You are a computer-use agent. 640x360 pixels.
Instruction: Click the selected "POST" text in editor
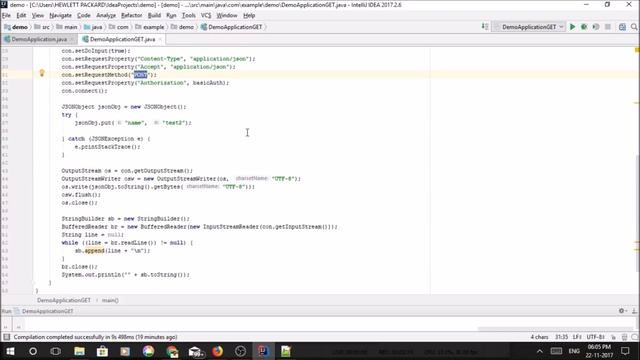pos(140,75)
